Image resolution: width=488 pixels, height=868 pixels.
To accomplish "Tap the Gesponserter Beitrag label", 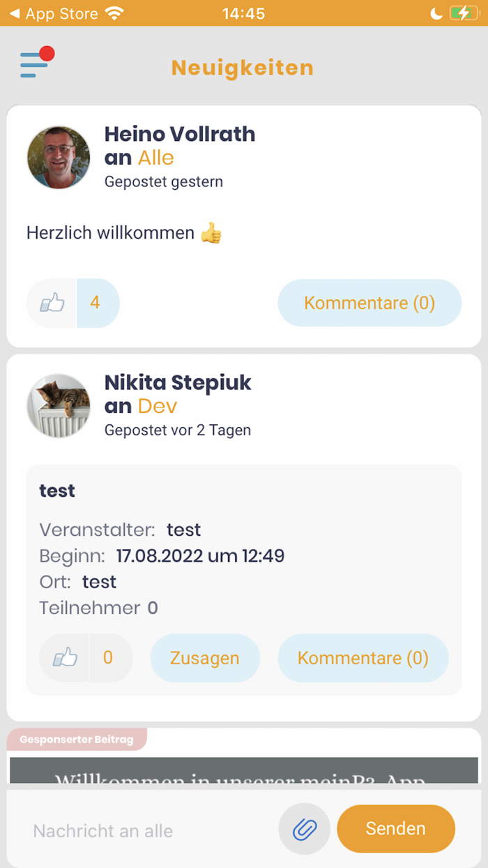I will [77, 740].
